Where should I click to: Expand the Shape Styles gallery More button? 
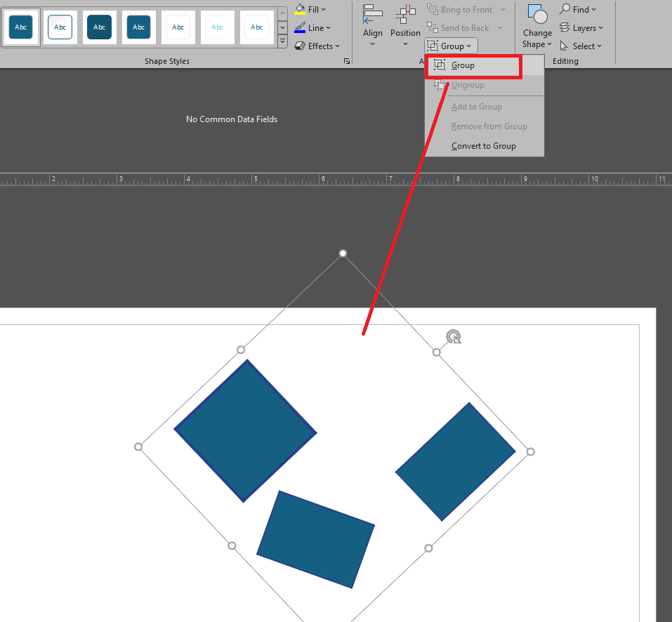click(282, 41)
